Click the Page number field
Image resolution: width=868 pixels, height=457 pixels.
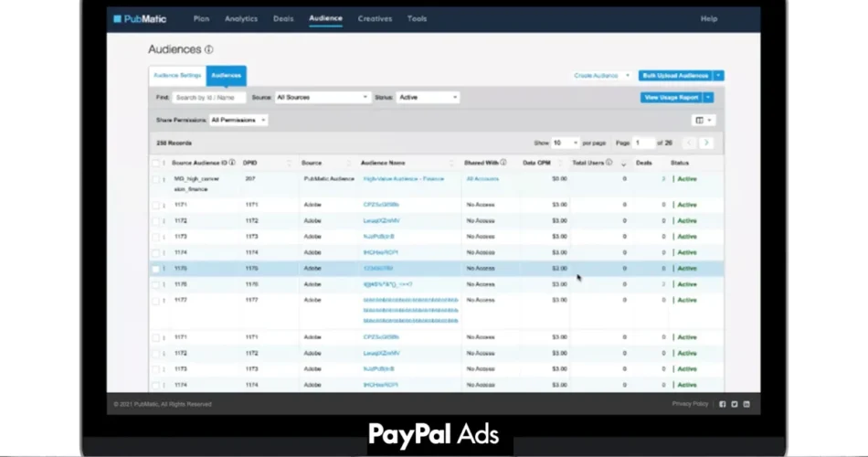pos(643,143)
